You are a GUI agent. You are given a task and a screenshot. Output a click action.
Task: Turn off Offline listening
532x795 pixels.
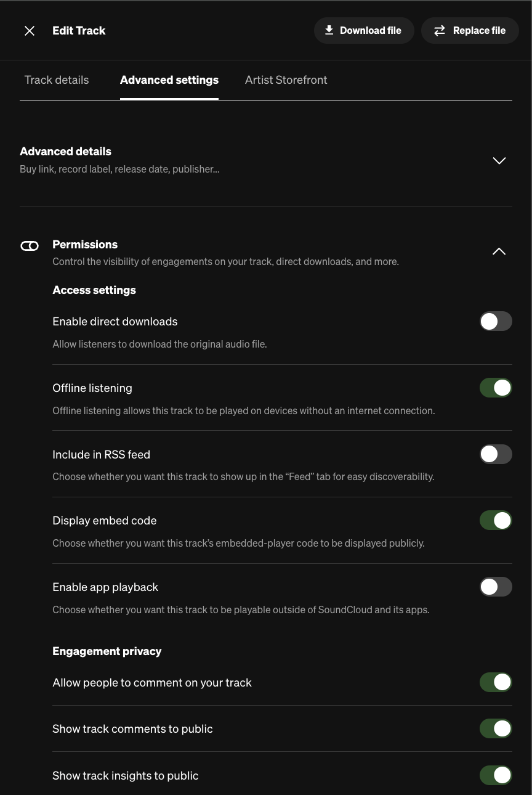coord(496,388)
